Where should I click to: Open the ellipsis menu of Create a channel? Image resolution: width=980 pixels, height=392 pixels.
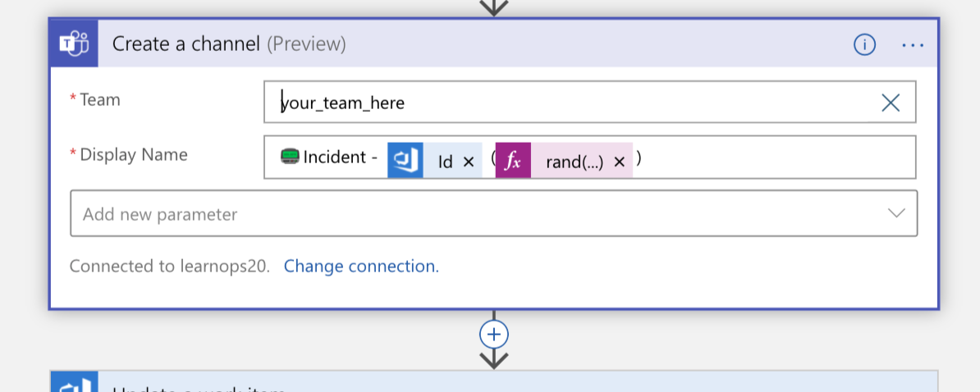click(913, 45)
